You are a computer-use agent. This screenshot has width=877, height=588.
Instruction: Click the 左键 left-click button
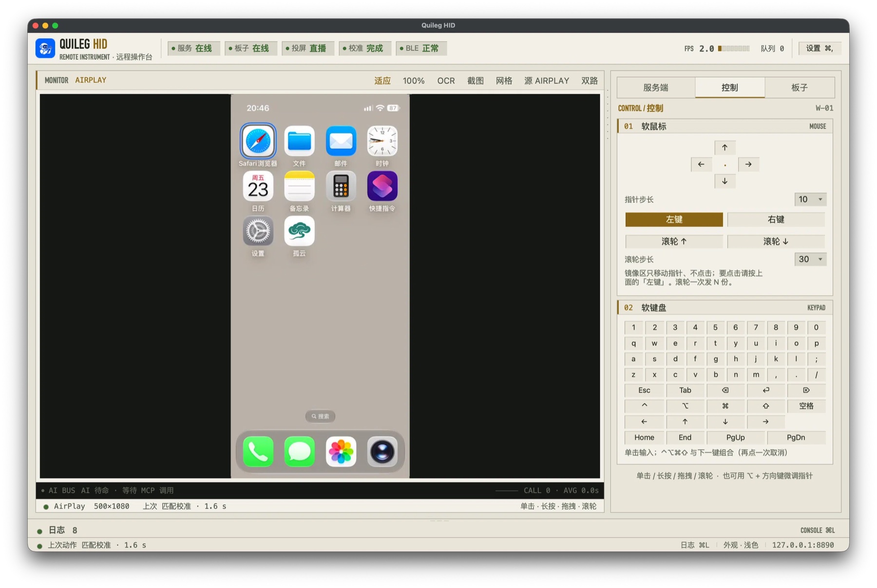click(674, 220)
